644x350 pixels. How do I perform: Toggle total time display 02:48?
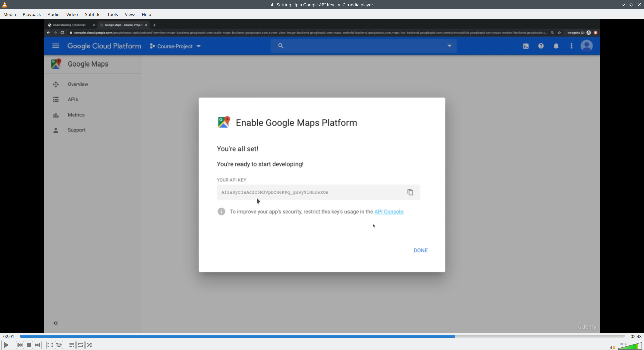pos(636,336)
